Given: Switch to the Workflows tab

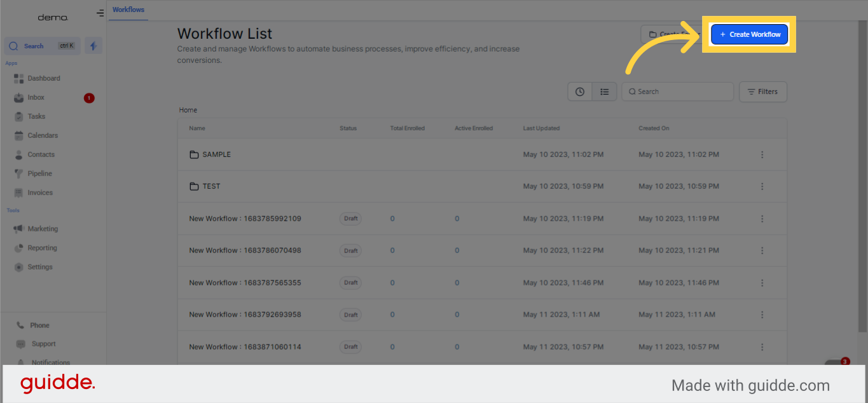Looking at the screenshot, I should pyautogui.click(x=128, y=10).
